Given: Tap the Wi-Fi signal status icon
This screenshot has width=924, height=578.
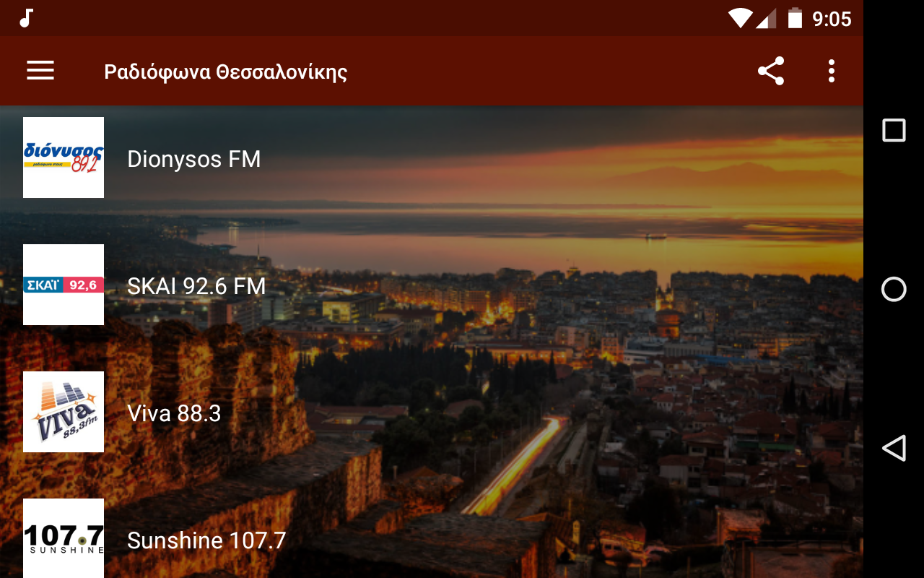Looking at the screenshot, I should click(x=740, y=18).
